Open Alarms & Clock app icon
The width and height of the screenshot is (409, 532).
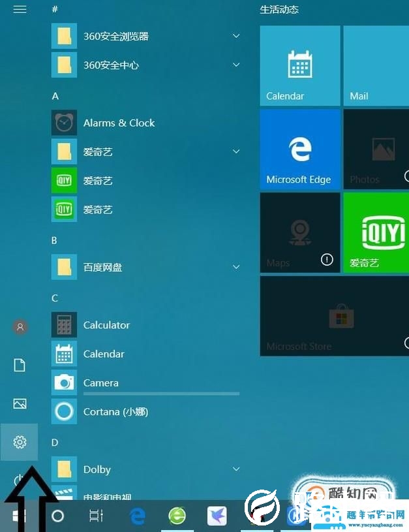(x=64, y=123)
